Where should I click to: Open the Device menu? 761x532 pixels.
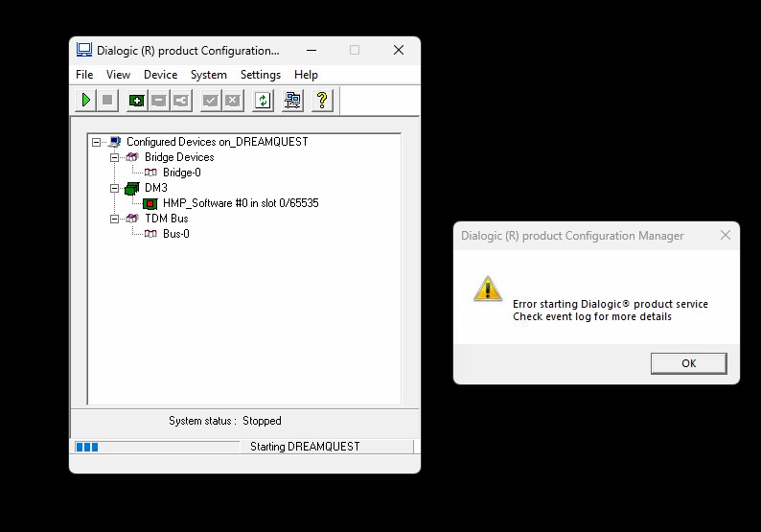tap(160, 75)
